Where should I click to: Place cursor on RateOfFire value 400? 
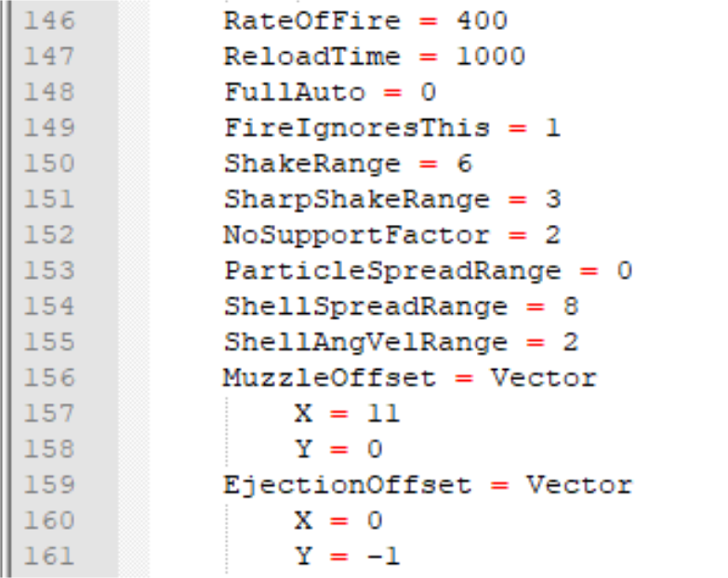482,20
